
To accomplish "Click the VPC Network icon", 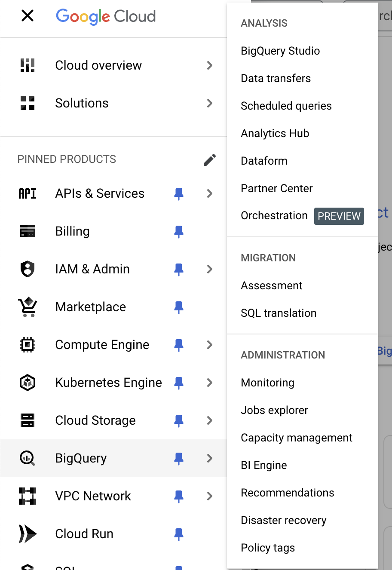I will (x=28, y=496).
